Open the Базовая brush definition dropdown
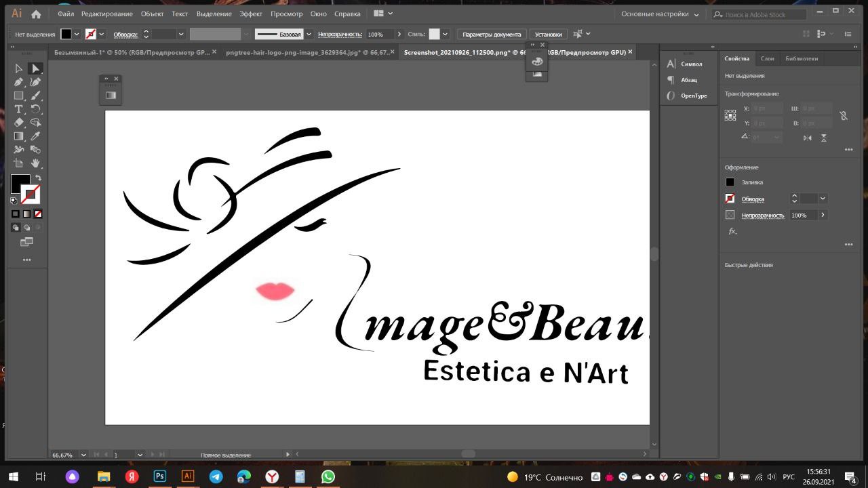Viewport: 868px width, 488px height. (309, 34)
